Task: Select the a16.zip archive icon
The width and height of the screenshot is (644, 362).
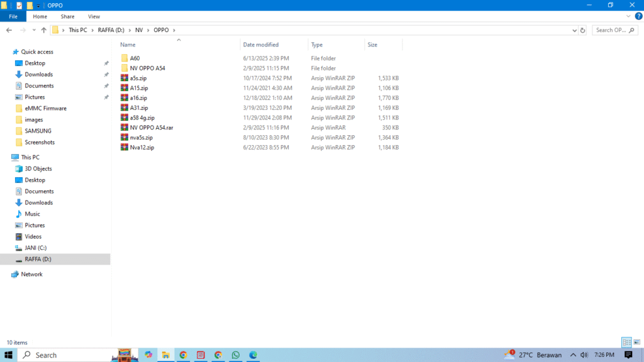Action: [x=125, y=97]
